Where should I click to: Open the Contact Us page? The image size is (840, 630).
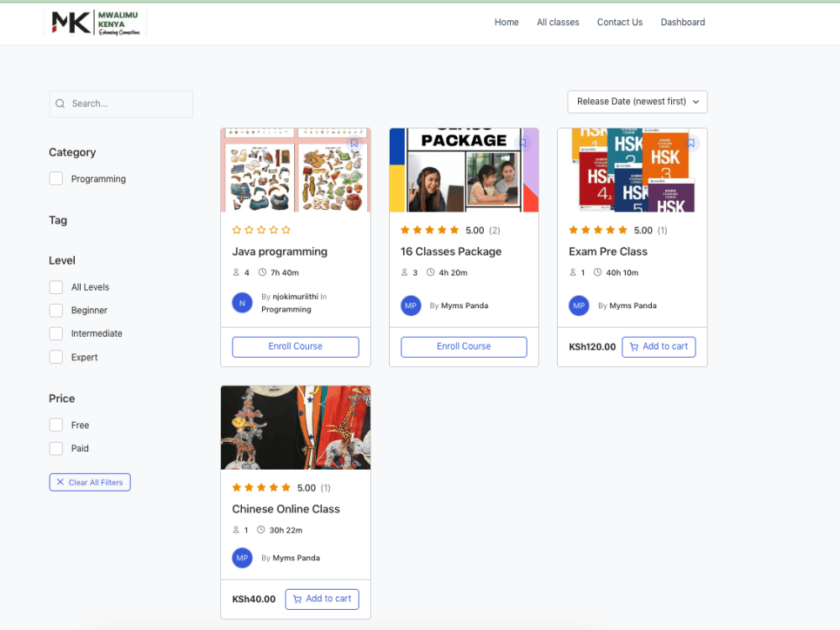pos(620,22)
